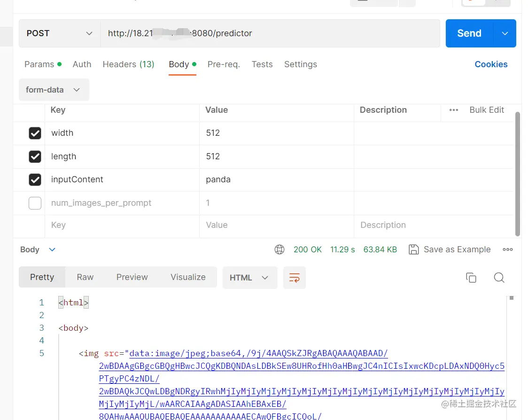528x420 pixels.
Task: Click the response pane scrollbar thumb
Action: coord(512,298)
